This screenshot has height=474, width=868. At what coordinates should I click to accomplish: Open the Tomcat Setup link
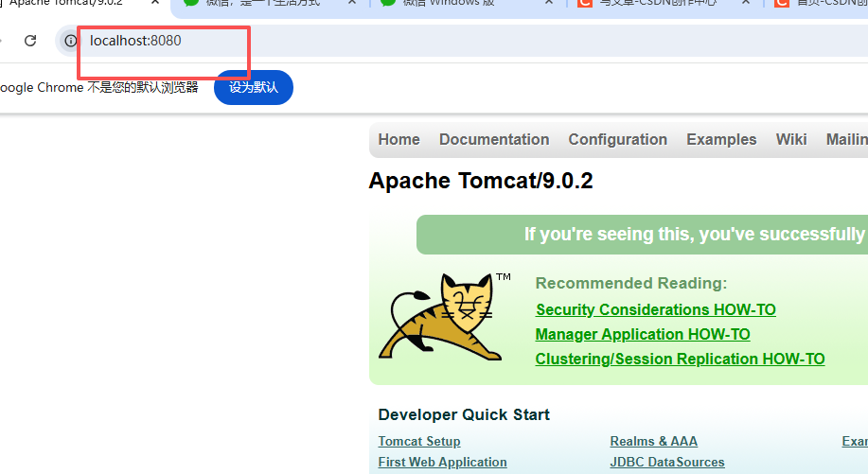pyautogui.click(x=419, y=442)
